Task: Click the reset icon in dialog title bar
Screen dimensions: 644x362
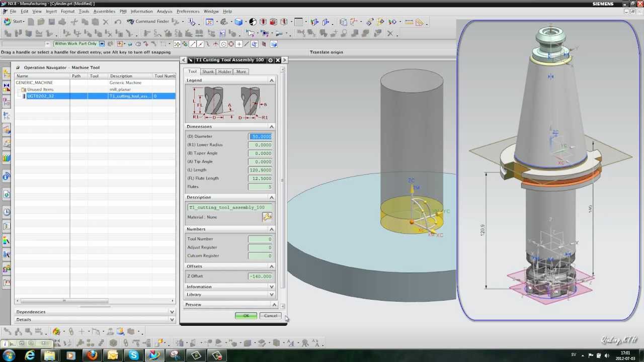Action: point(270,60)
